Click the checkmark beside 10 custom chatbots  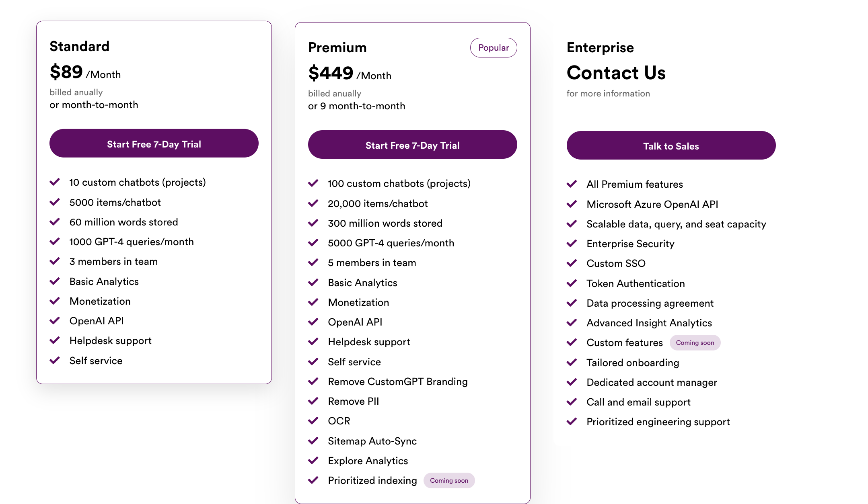55,182
